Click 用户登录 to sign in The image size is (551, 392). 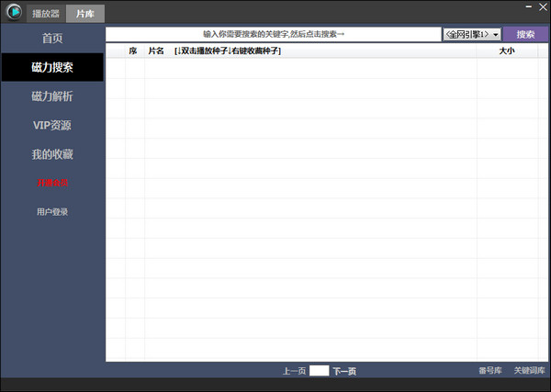[x=52, y=212]
